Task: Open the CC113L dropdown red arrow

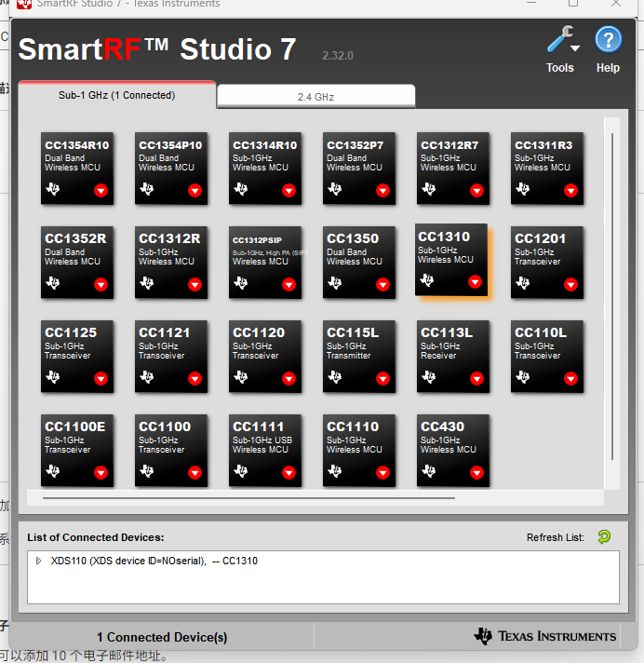Action: (x=476, y=378)
